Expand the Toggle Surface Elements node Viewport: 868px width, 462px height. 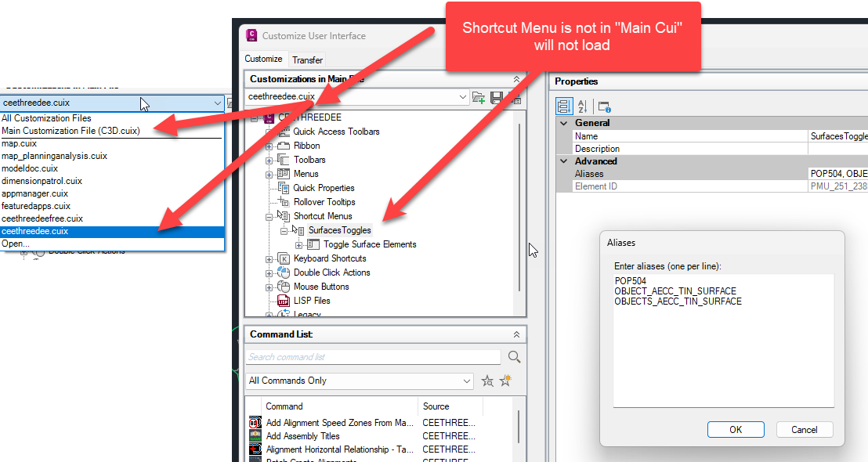[299, 245]
